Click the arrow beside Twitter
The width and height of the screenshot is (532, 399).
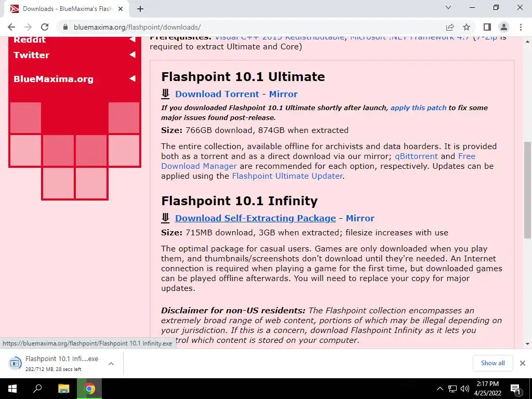132,55
